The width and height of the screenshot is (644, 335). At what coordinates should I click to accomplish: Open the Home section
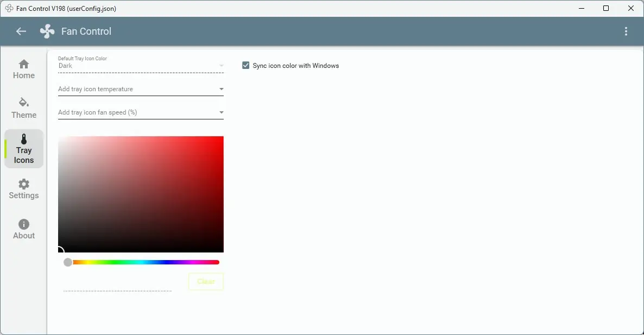pos(24,69)
